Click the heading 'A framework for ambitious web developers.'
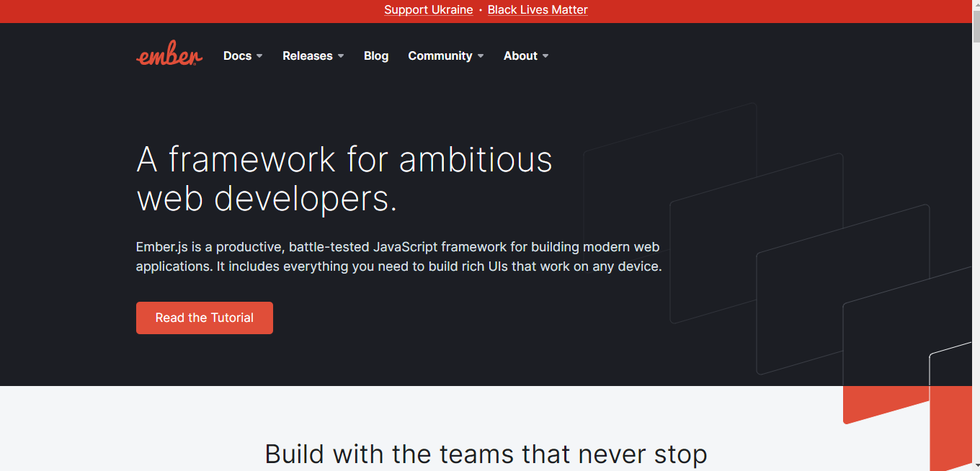Image resolution: width=980 pixels, height=471 pixels. click(344, 179)
